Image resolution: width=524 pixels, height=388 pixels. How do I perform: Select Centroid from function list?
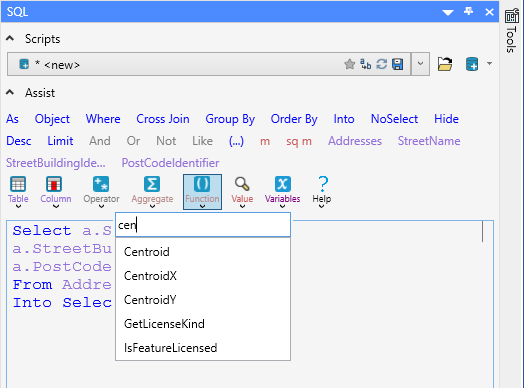pos(203,252)
